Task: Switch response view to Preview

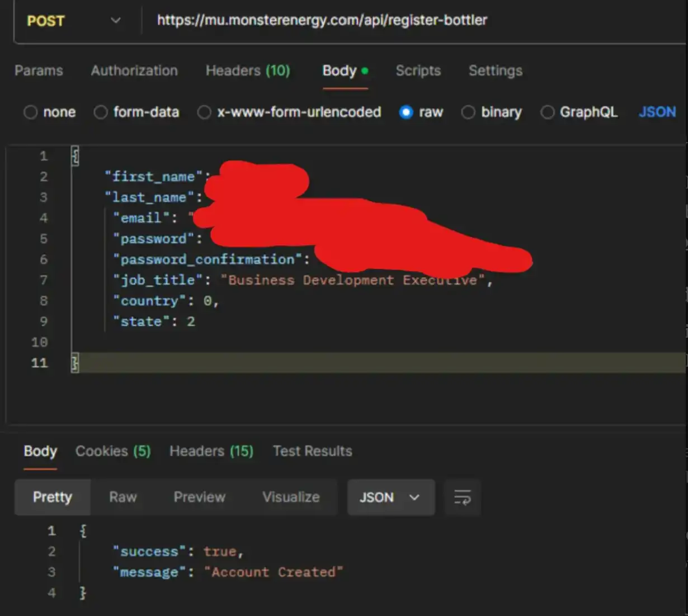Action: 200,497
